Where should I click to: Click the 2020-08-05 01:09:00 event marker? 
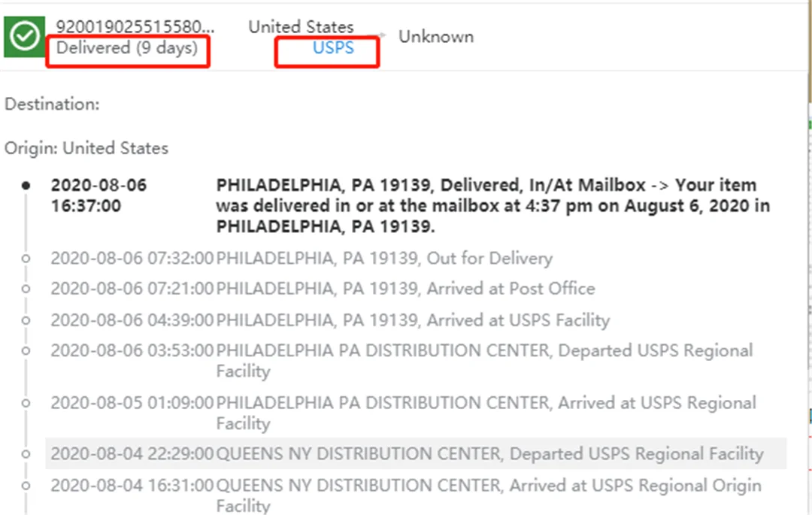coord(26,403)
